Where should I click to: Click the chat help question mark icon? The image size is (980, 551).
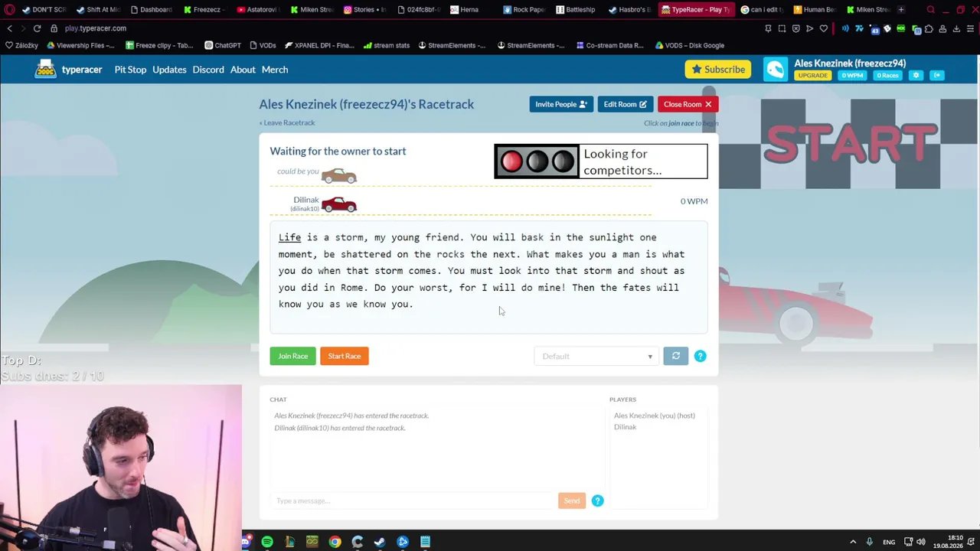(x=597, y=500)
